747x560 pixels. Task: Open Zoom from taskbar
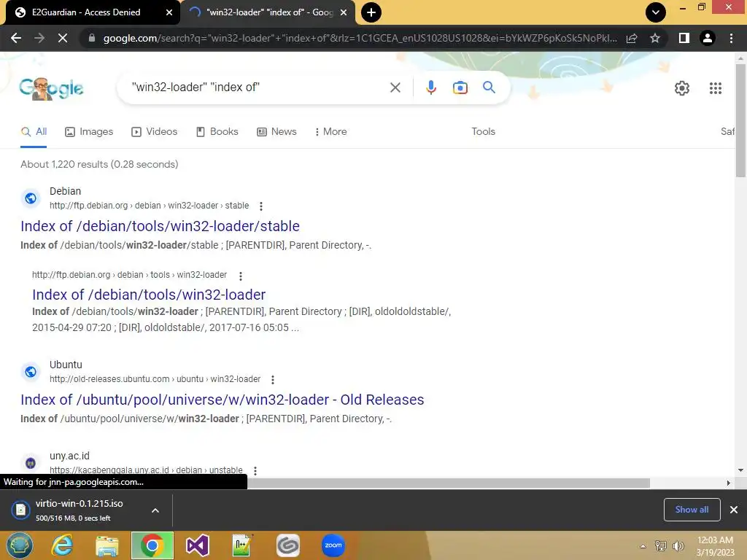coord(333,545)
